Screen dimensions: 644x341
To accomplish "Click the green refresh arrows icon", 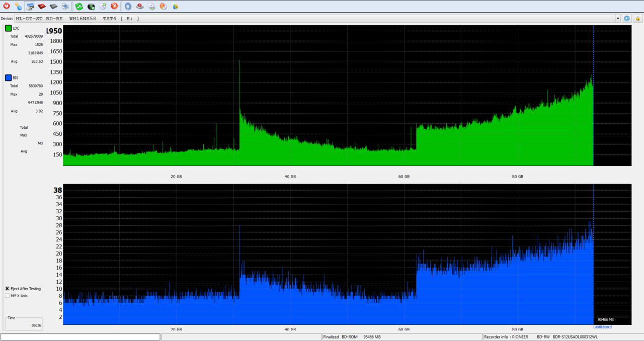I will coord(79,6).
